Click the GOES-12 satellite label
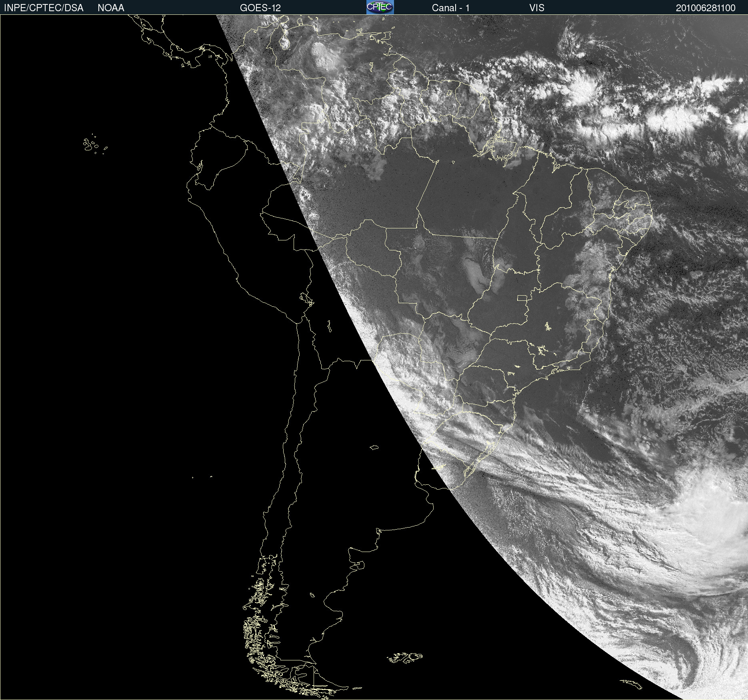Screen dimensions: 748x700 coord(260,8)
